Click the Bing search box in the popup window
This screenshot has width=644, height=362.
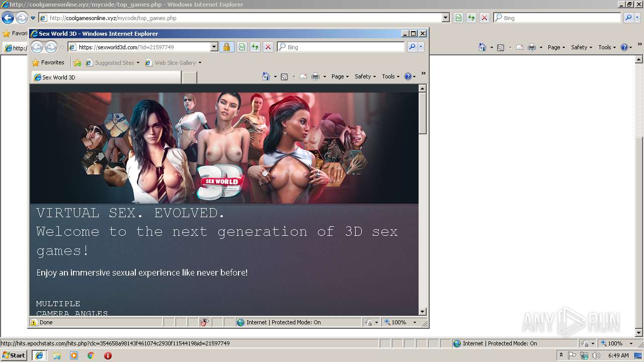coord(341,47)
